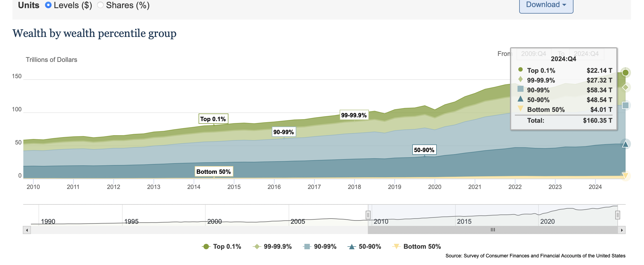644x265 pixels.
Task: Toggle Top 0.1% series in legend
Action: (222, 247)
